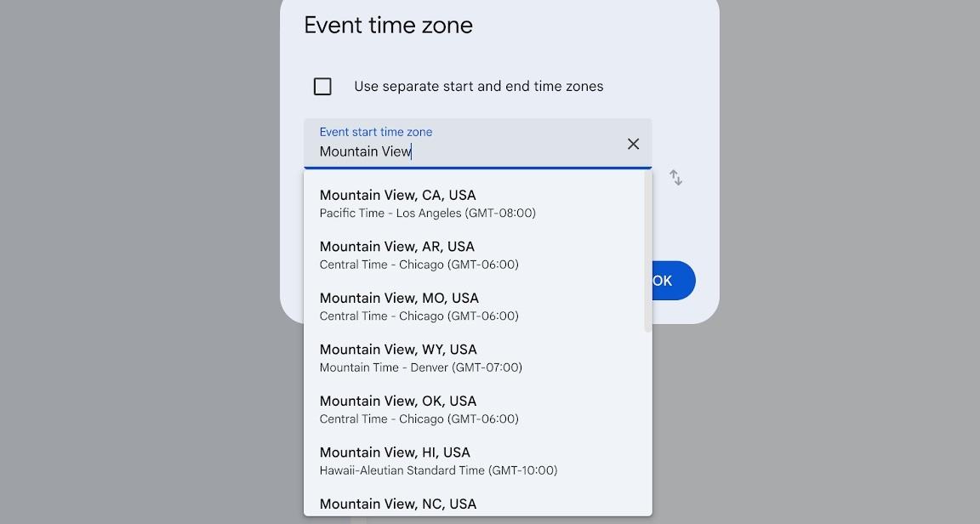Image resolution: width=980 pixels, height=524 pixels.
Task: Click Mountain Time - Denver subtitle text
Action: coord(420,367)
